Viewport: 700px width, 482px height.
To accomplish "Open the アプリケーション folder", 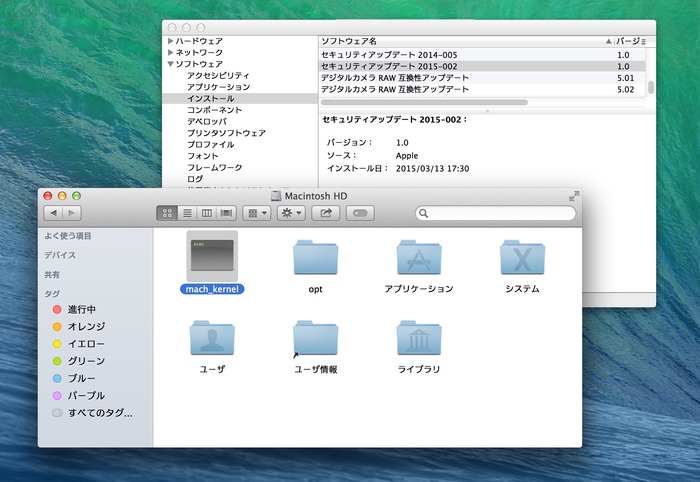I will [419, 257].
